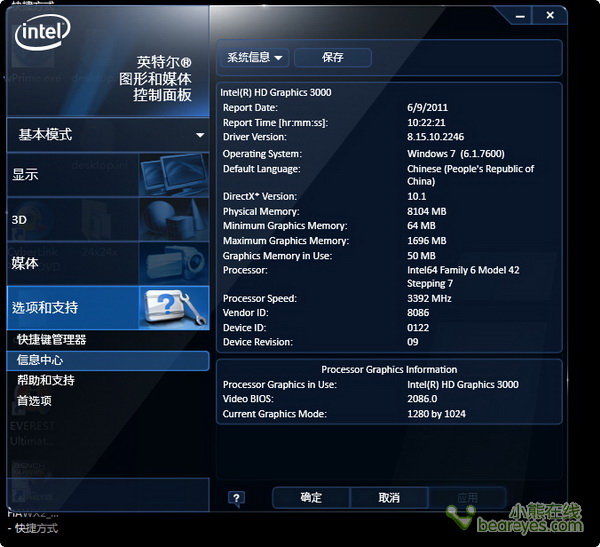Open 帮助和支持 help and support

(46, 380)
